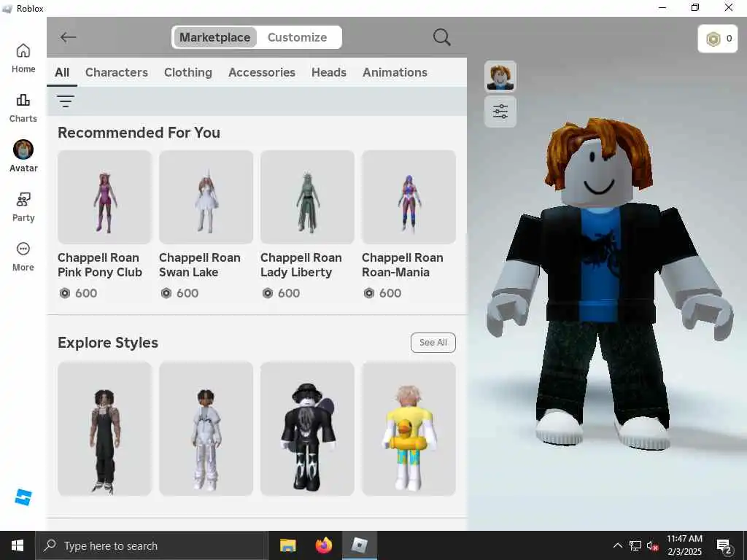Open the taskbar clock and date
The height and width of the screenshot is (560, 747).
684,545
